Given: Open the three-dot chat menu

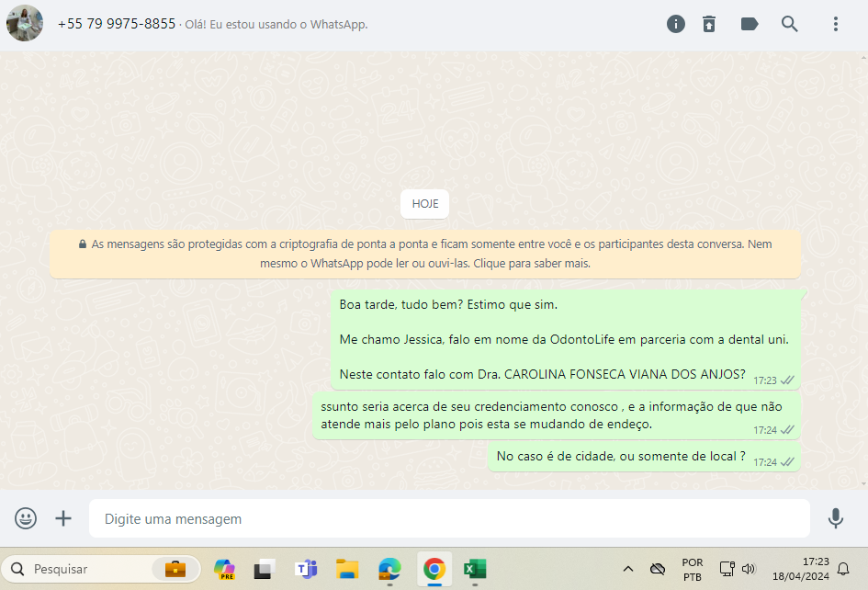Looking at the screenshot, I should (x=835, y=24).
